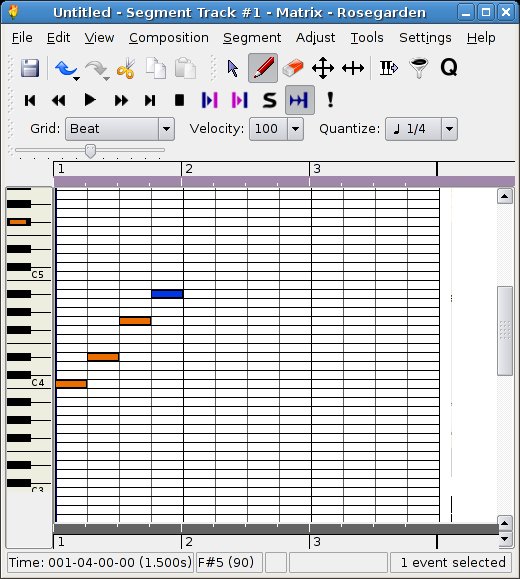Start playback with Play button
Viewport: 520px width, 579px height.
coord(90,100)
